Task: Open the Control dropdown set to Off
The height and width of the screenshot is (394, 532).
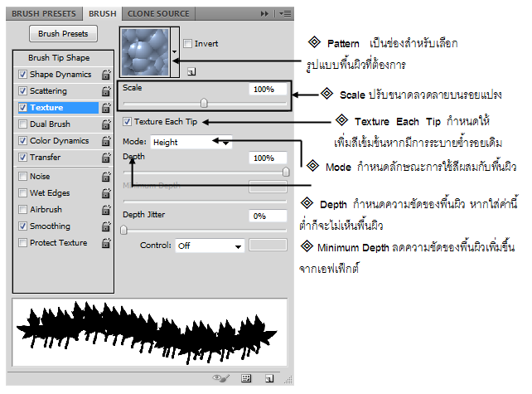Action: tap(210, 246)
